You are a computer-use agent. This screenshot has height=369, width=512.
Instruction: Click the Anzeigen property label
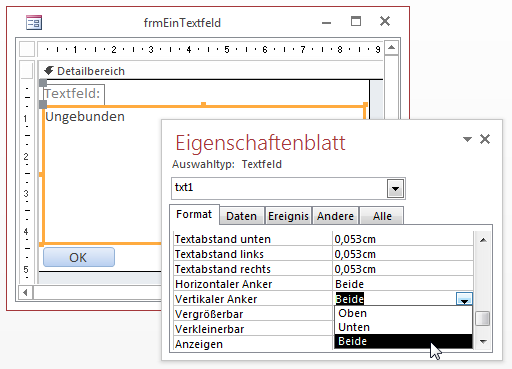[199, 344]
